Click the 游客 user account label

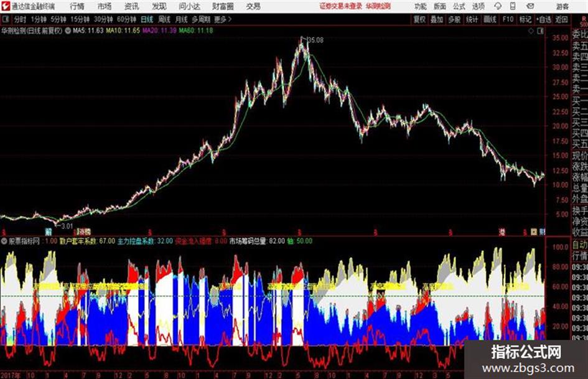click(562, 6)
